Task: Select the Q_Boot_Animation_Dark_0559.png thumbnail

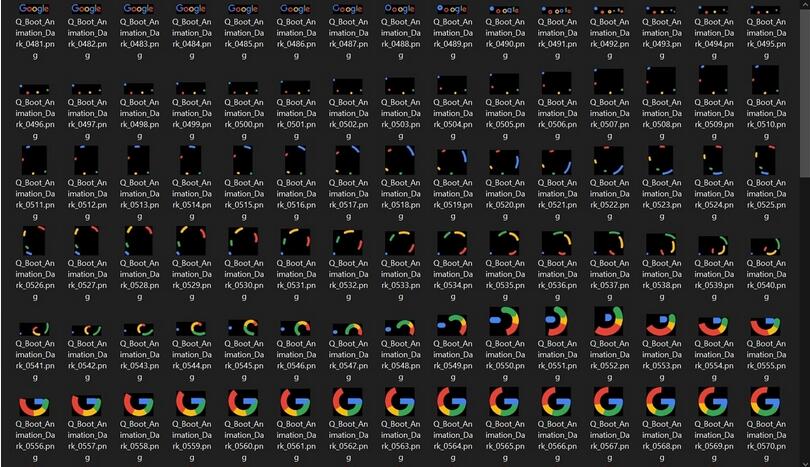Action: coord(192,403)
